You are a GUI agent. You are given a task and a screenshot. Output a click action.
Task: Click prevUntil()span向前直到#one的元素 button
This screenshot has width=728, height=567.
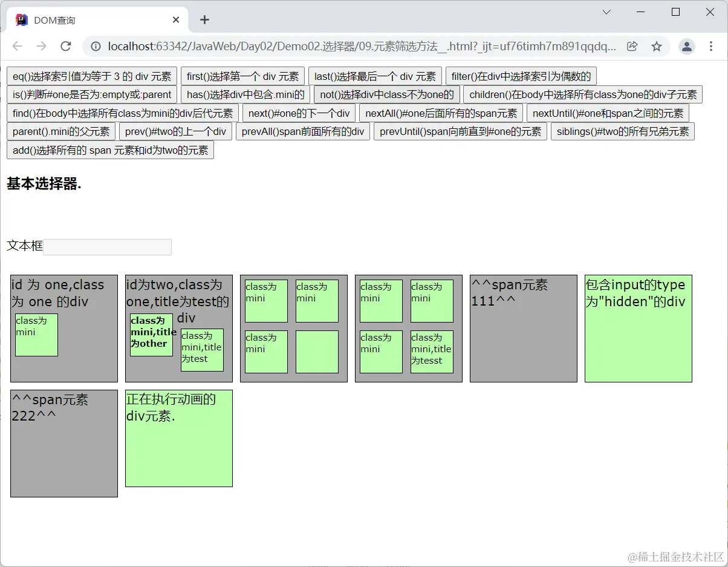pyautogui.click(x=460, y=131)
